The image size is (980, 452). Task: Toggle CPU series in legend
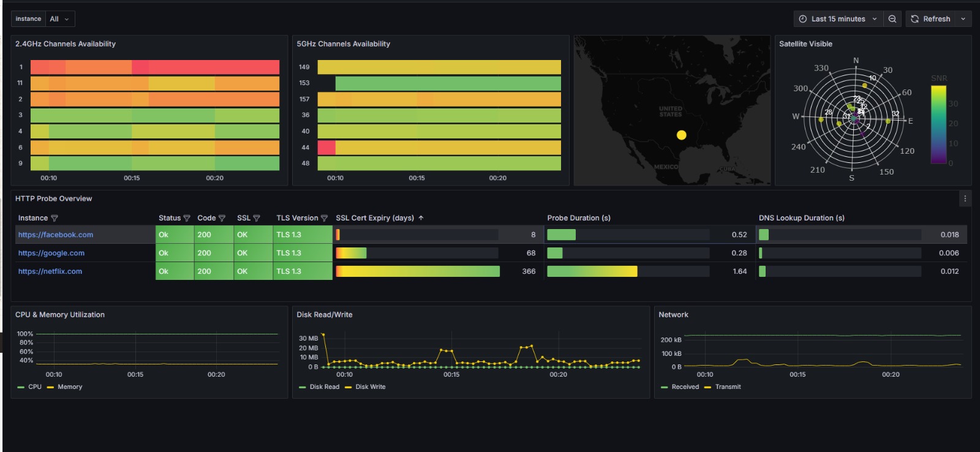pyautogui.click(x=34, y=387)
